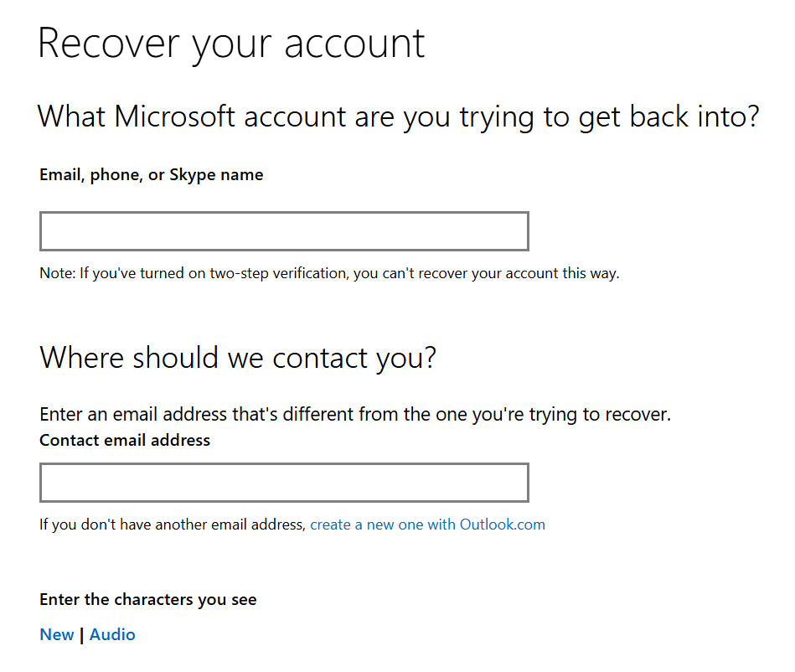Switch to the Audio captcha option

(112, 634)
